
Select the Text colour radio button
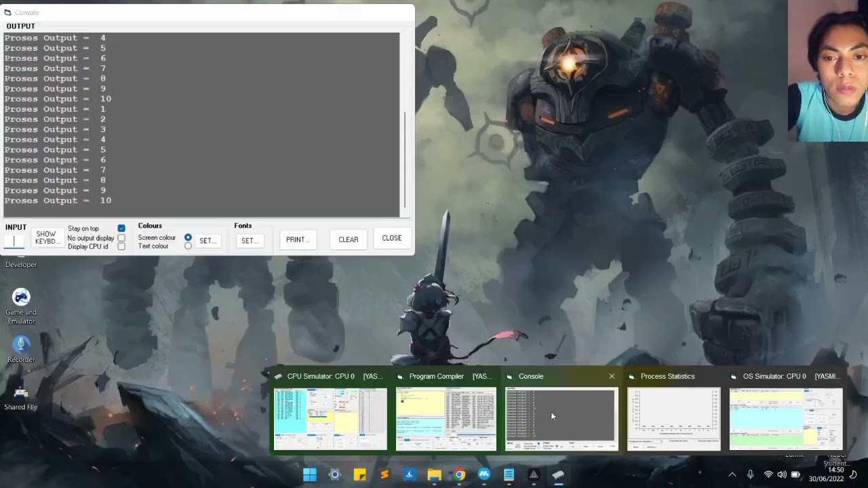188,246
